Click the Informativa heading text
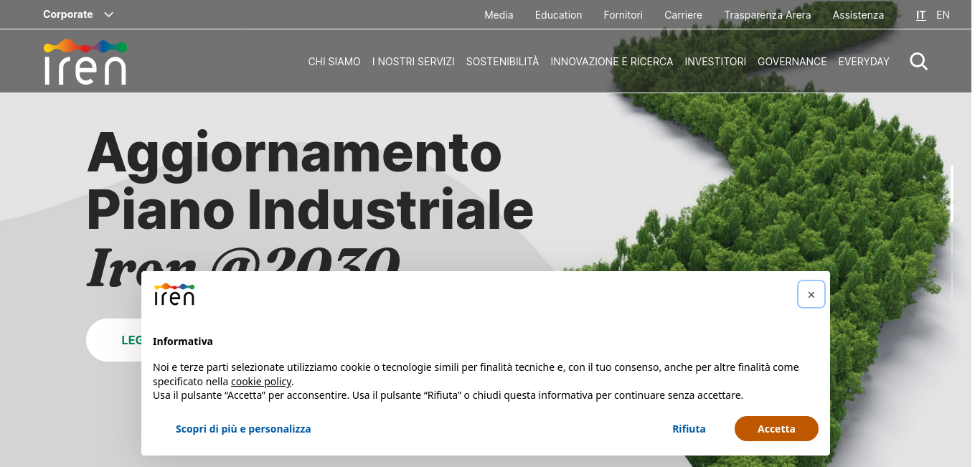The width and height of the screenshot is (980, 467). point(183,341)
